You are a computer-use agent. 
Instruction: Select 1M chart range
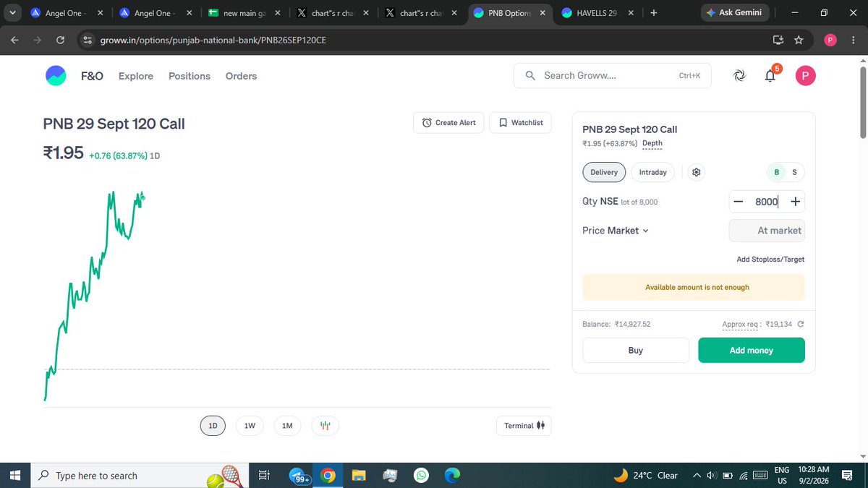(x=287, y=426)
